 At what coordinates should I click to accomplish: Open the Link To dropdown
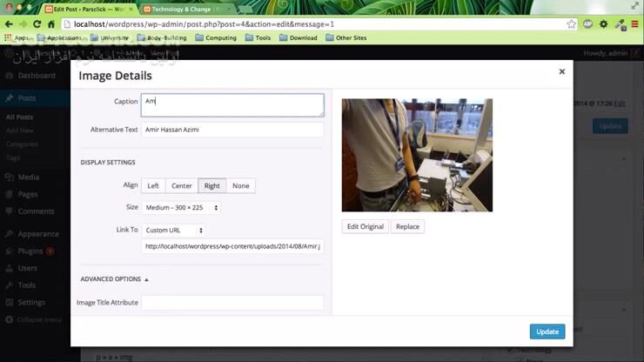pos(174,231)
